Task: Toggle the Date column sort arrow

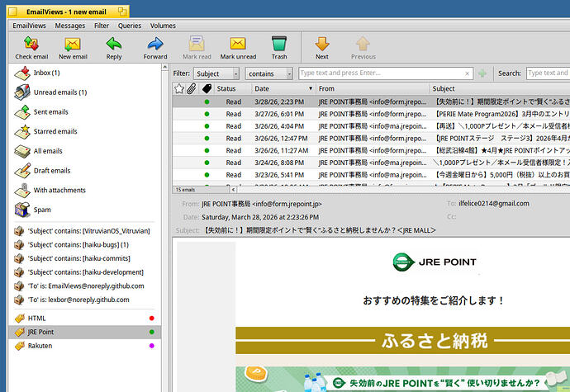Action: tap(311, 88)
